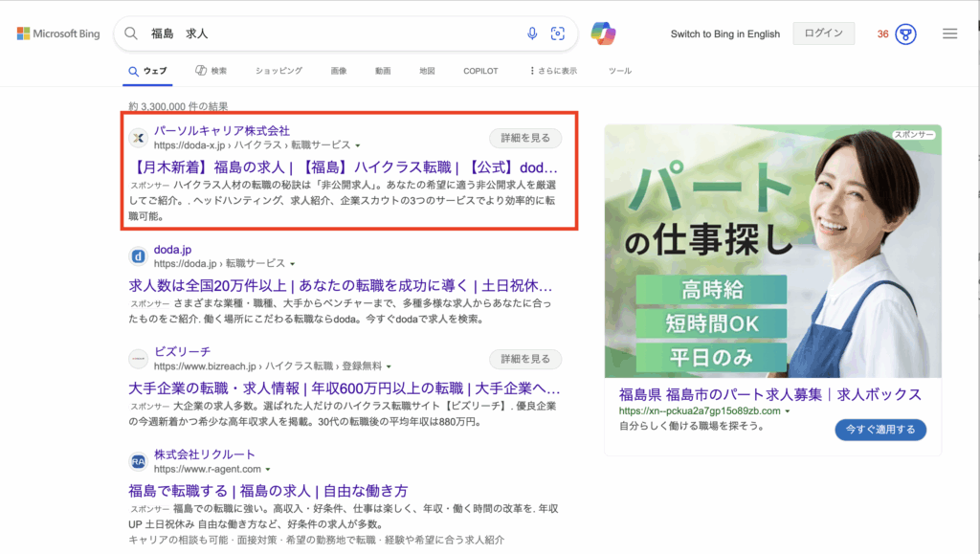Viewport: 980px width, 554px height.
Task: Open the ツール tools menu
Action: point(620,71)
